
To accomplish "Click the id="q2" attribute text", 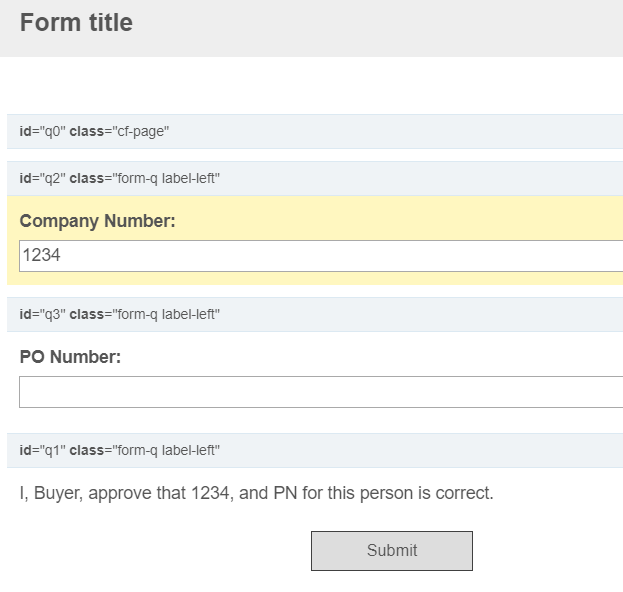I will 43,178.
